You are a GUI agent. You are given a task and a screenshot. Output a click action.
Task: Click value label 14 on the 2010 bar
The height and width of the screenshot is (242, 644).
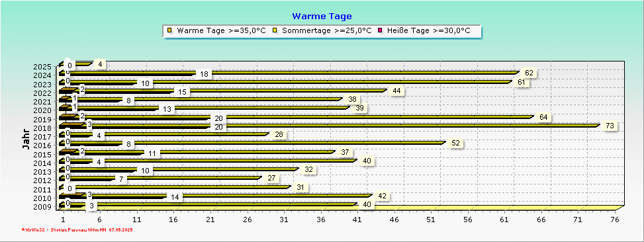pyautogui.click(x=175, y=197)
